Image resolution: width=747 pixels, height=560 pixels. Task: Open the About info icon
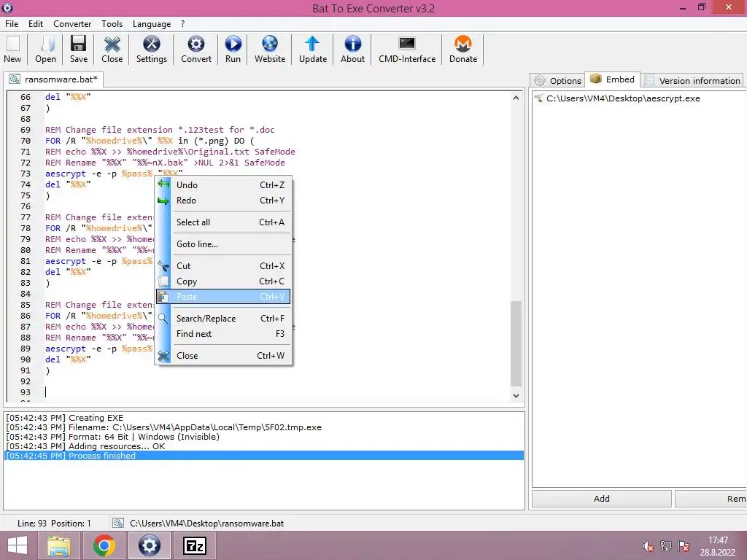[x=352, y=49]
